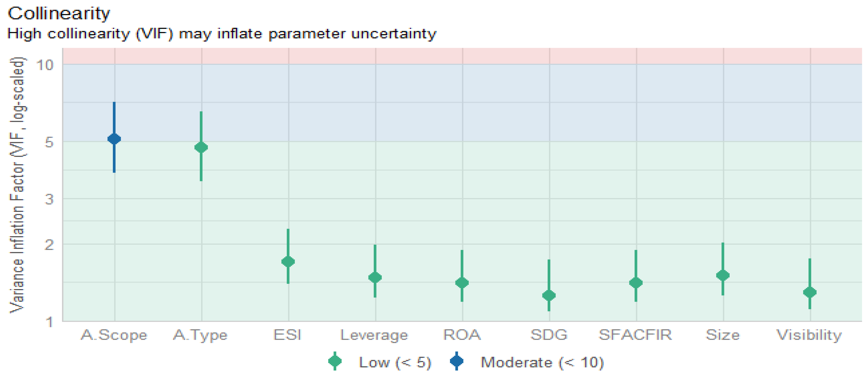868x375 pixels.
Task: Click the "Visibility" x-axis label
Action: pyautogui.click(x=809, y=335)
